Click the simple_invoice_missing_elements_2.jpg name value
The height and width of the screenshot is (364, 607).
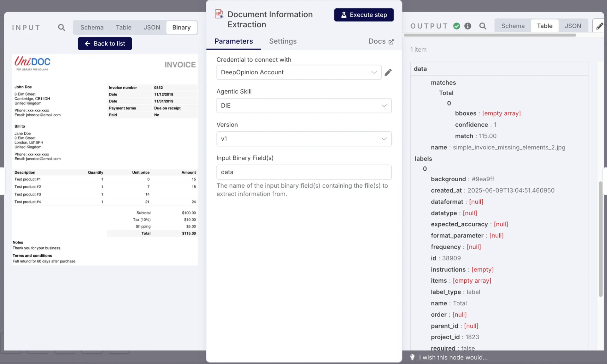pyautogui.click(x=509, y=147)
